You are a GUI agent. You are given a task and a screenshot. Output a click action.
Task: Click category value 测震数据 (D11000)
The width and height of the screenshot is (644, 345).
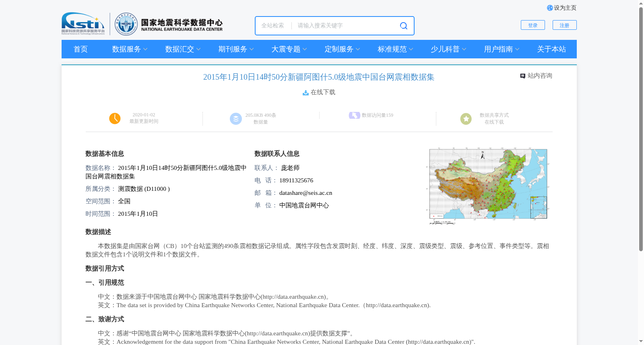coord(144,189)
